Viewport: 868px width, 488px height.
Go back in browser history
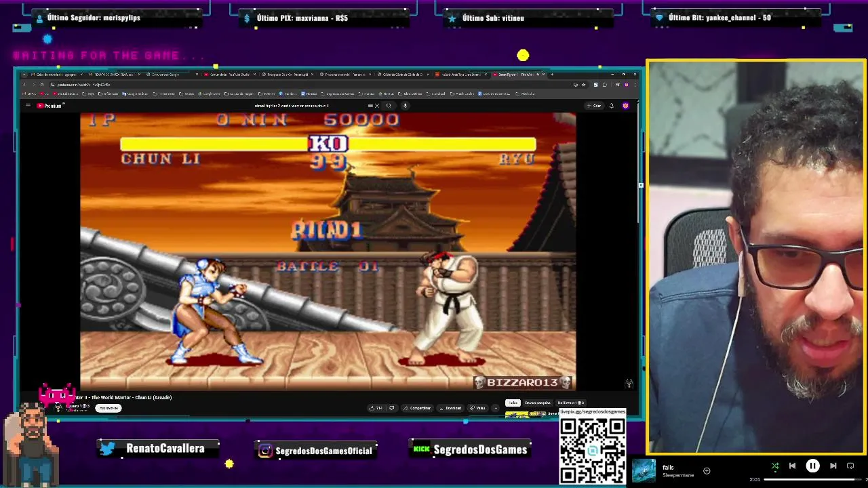point(24,85)
